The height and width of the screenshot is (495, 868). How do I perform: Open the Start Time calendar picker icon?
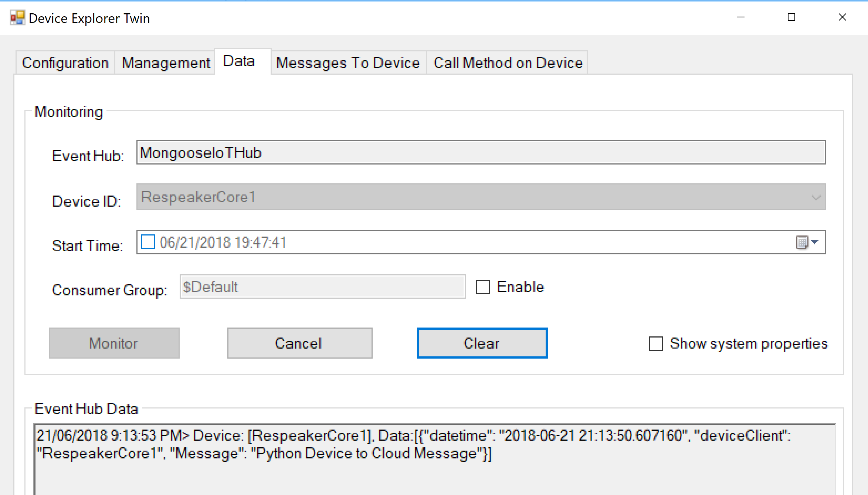[802, 243]
